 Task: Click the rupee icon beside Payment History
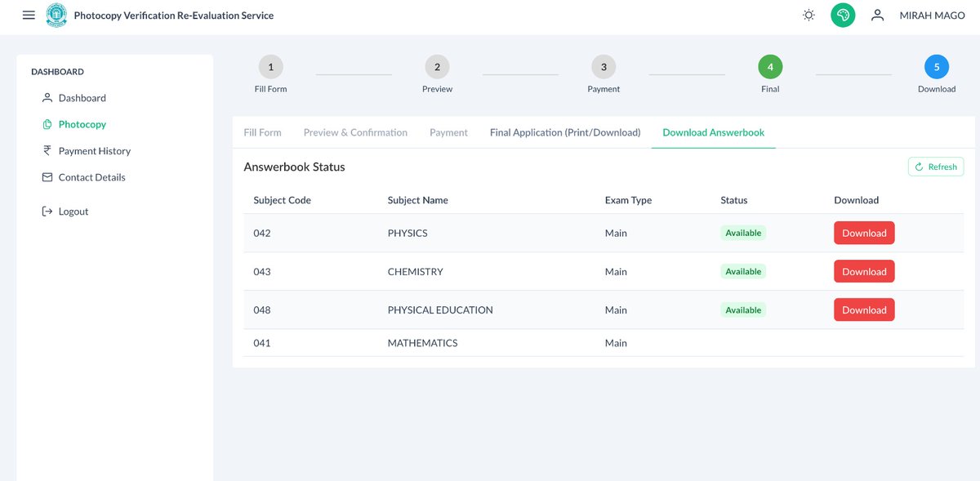coord(47,150)
